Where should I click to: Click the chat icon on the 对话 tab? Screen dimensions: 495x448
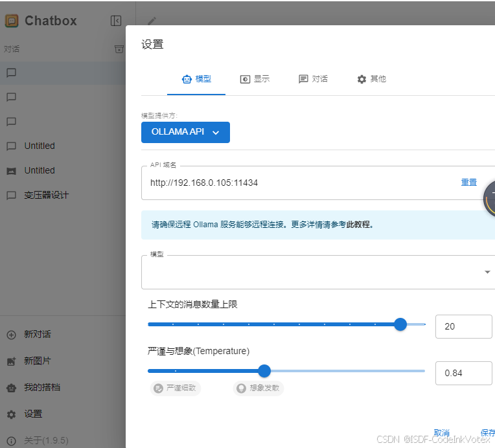[303, 79]
